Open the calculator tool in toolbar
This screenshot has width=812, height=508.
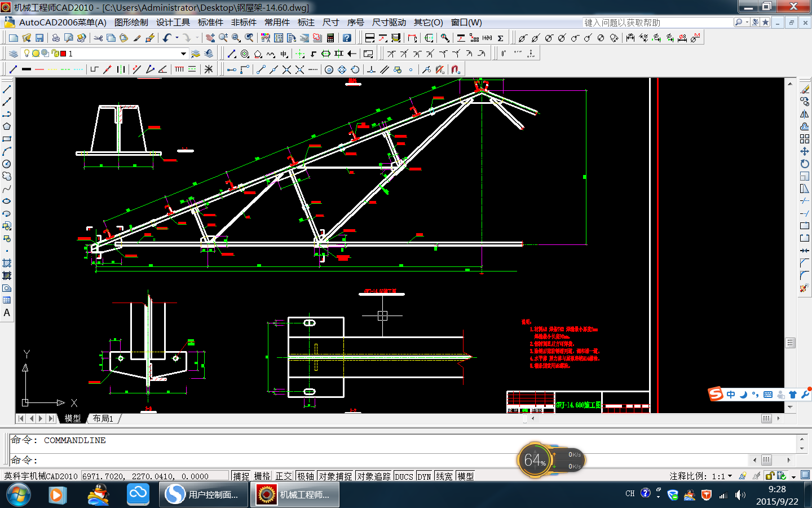pyautogui.click(x=330, y=38)
